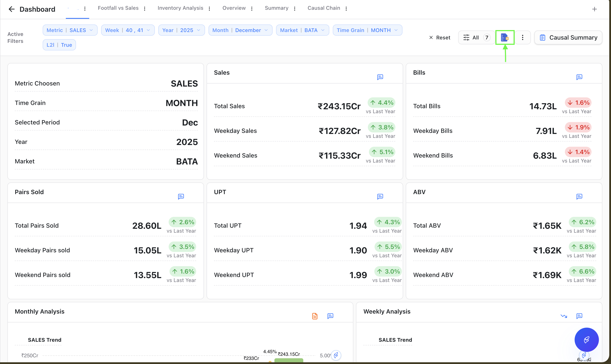The width and height of the screenshot is (611, 364).
Task: Reset all active filters
Action: 440,37
